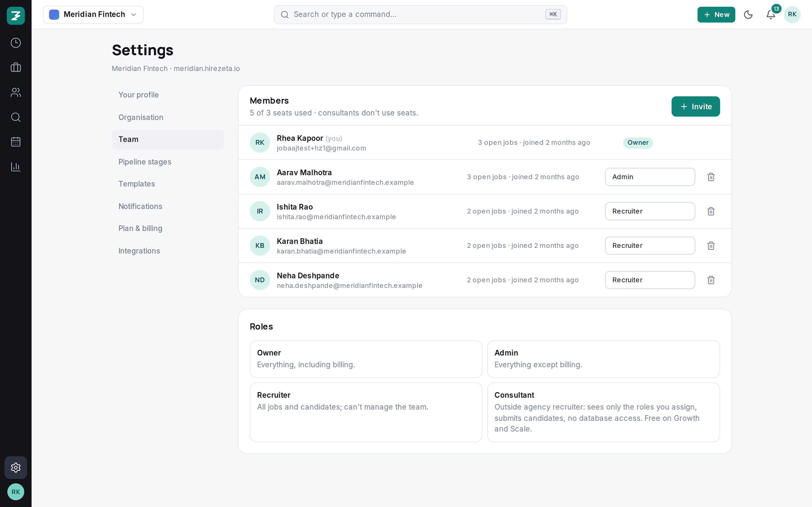Open the RK user avatar in top bar
Screen dimensions: 812x507
point(792,14)
